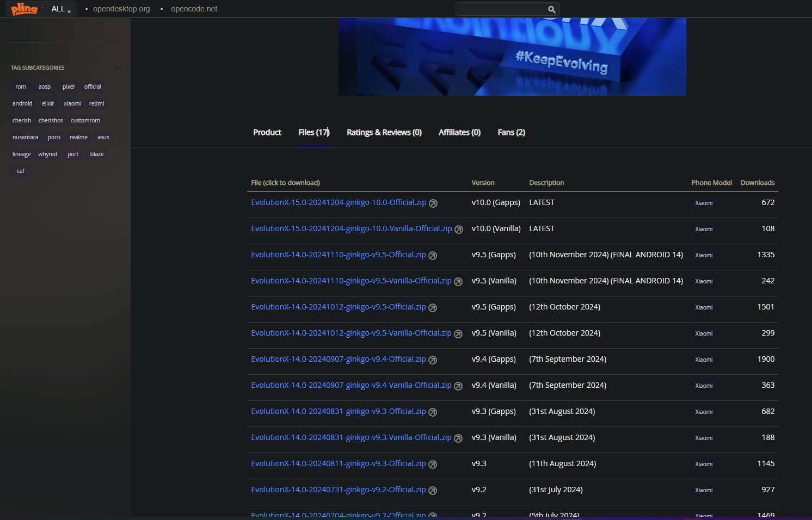Select the 'aosp' tag
Screen dimensions: 812x520
click(45, 87)
